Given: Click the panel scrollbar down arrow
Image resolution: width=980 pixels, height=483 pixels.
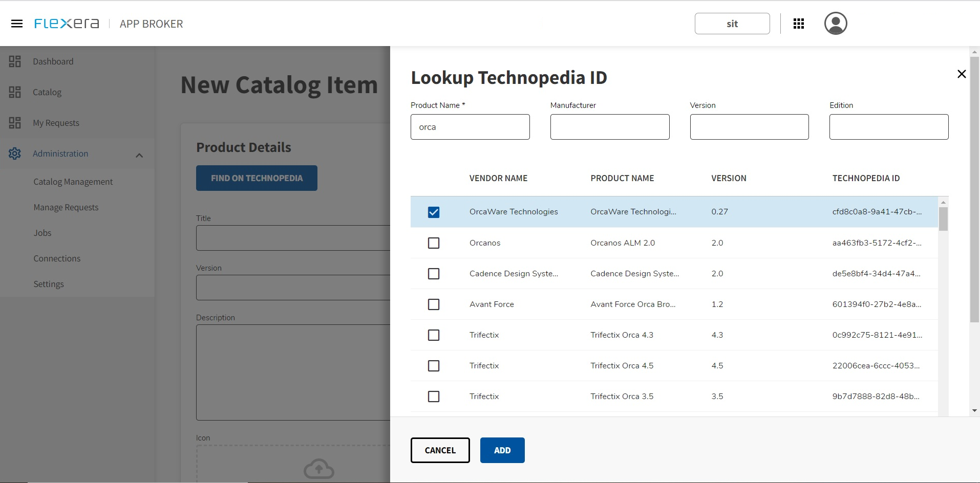Looking at the screenshot, I should tap(974, 410).
